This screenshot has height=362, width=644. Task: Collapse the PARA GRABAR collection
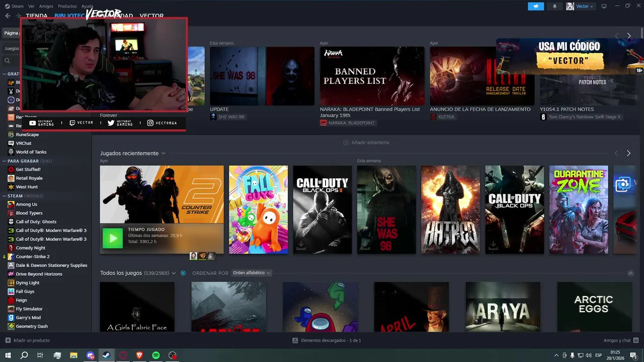[x=4, y=161]
